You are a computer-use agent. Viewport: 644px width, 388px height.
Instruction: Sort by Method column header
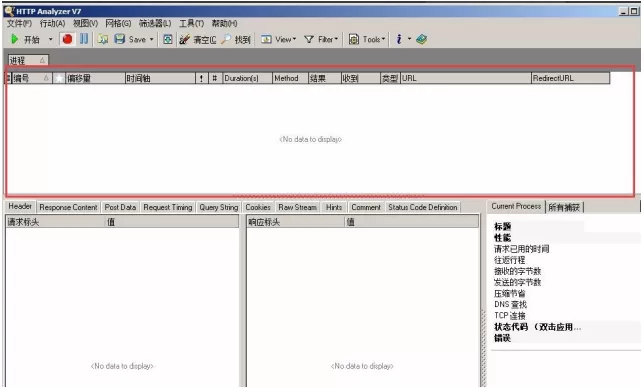tap(290, 78)
